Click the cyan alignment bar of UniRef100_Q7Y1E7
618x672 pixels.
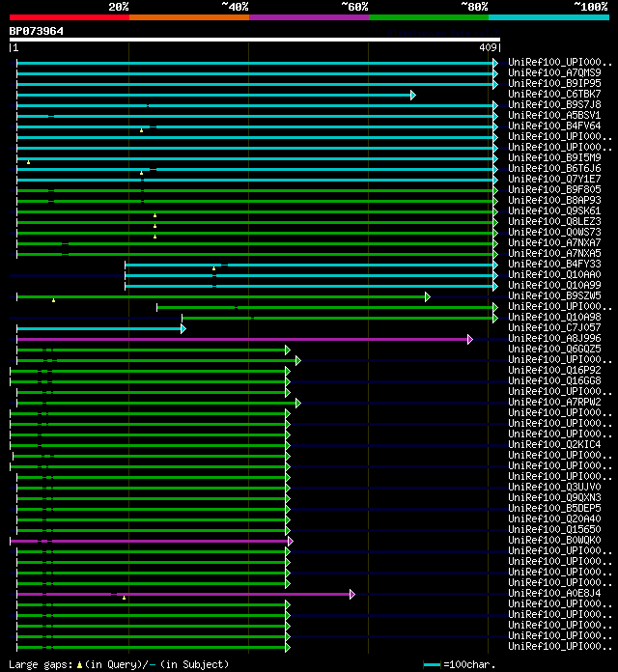click(x=255, y=180)
